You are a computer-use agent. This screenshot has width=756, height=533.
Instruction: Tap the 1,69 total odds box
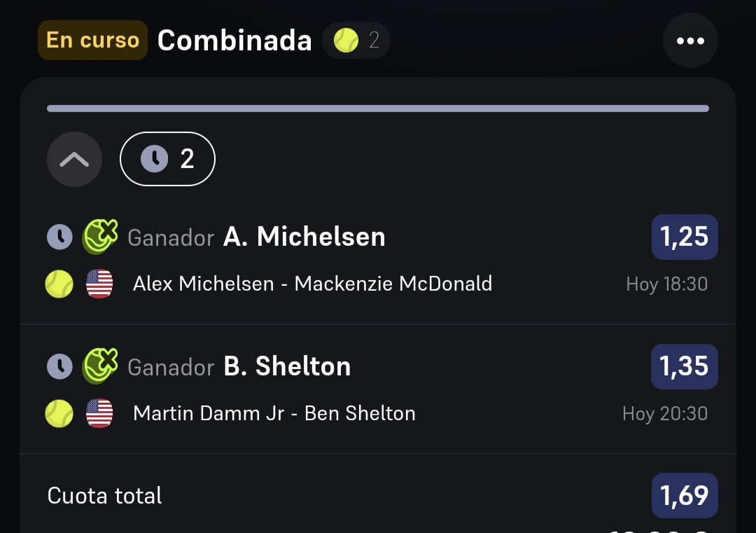click(685, 495)
